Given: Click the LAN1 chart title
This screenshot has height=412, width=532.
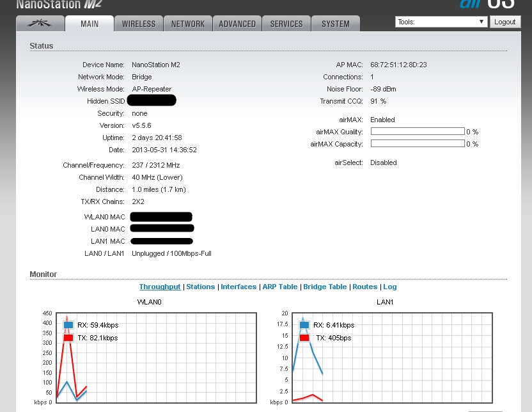Looking at the screenshot, I should click(x=385, y=302).
